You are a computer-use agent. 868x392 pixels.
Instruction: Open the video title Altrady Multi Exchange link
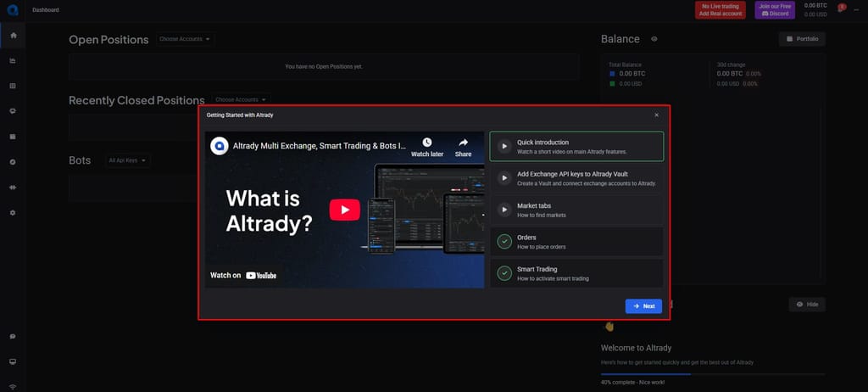pyautogui.click(x=320, y=147)
